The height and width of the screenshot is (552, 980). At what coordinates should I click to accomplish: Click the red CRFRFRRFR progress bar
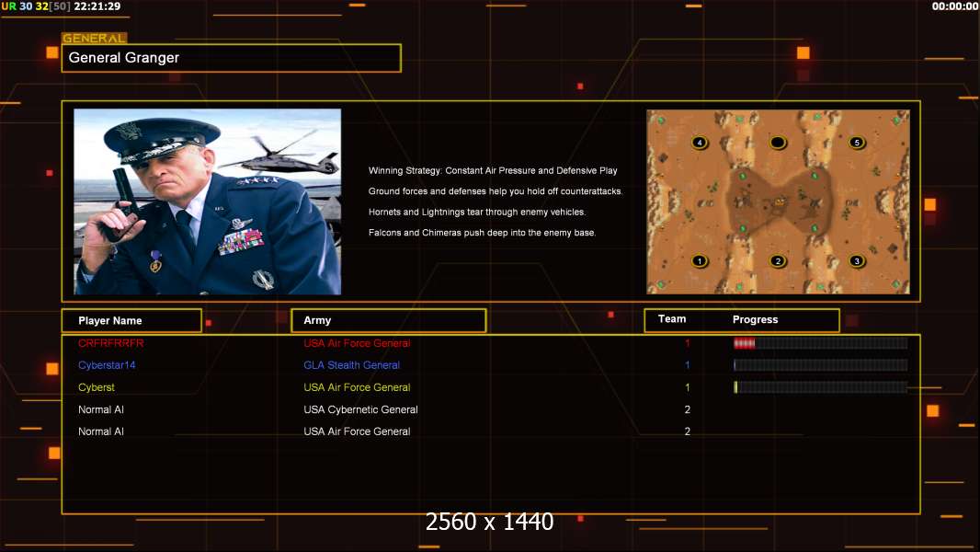tap(819, 343)
